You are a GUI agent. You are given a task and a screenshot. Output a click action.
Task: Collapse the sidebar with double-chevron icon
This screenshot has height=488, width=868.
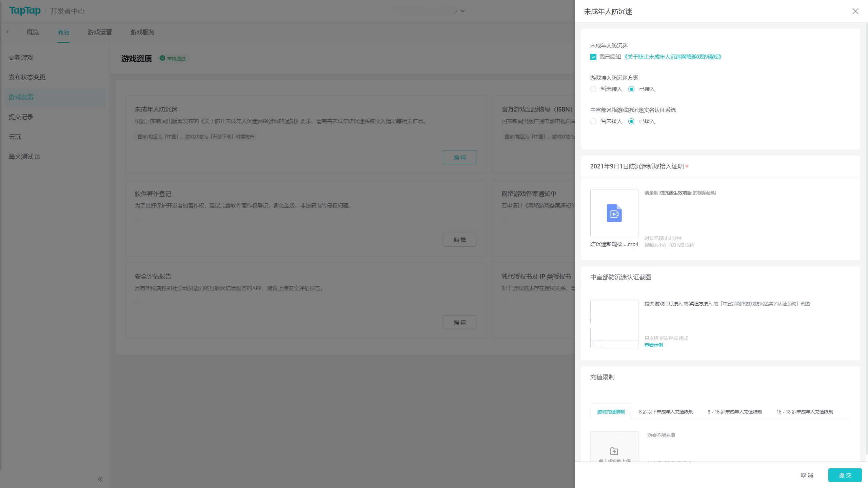coord(100,479)
